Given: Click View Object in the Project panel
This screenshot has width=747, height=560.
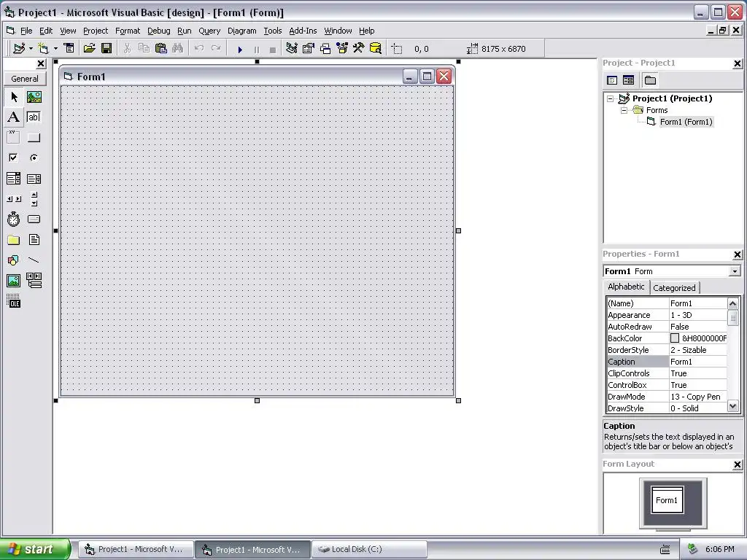Looking at the screenshot, I should tap(628, 80).
